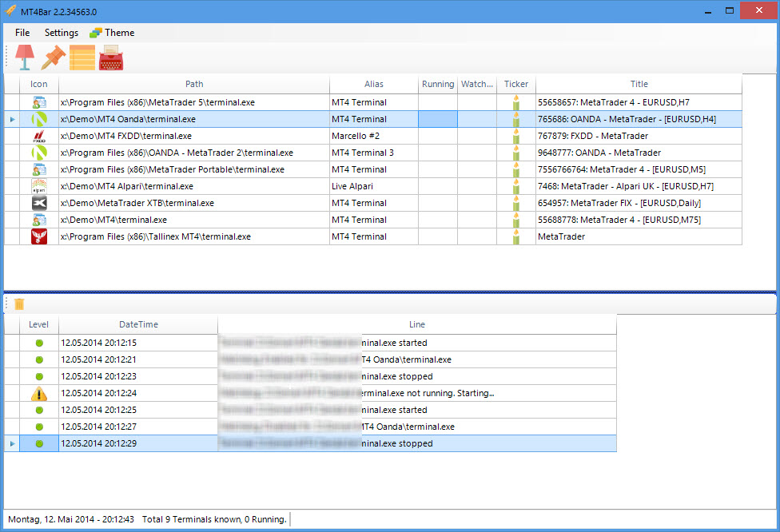Click the Tallinex red eagle icon
780x532 pixels.
pos(39,236)
